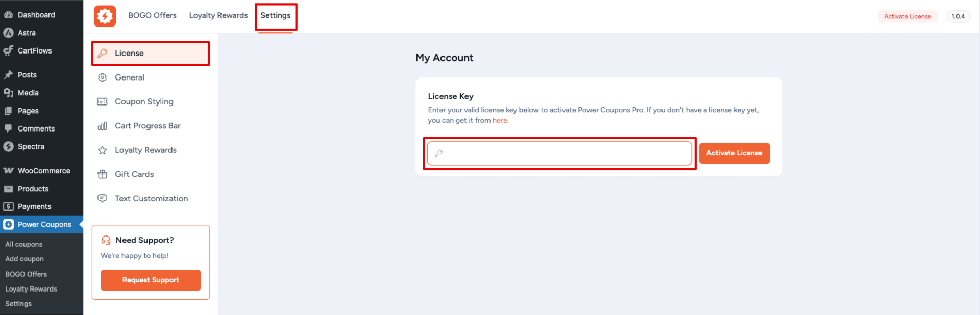Open the Loyalty Rewards top tab

point(218,15)
